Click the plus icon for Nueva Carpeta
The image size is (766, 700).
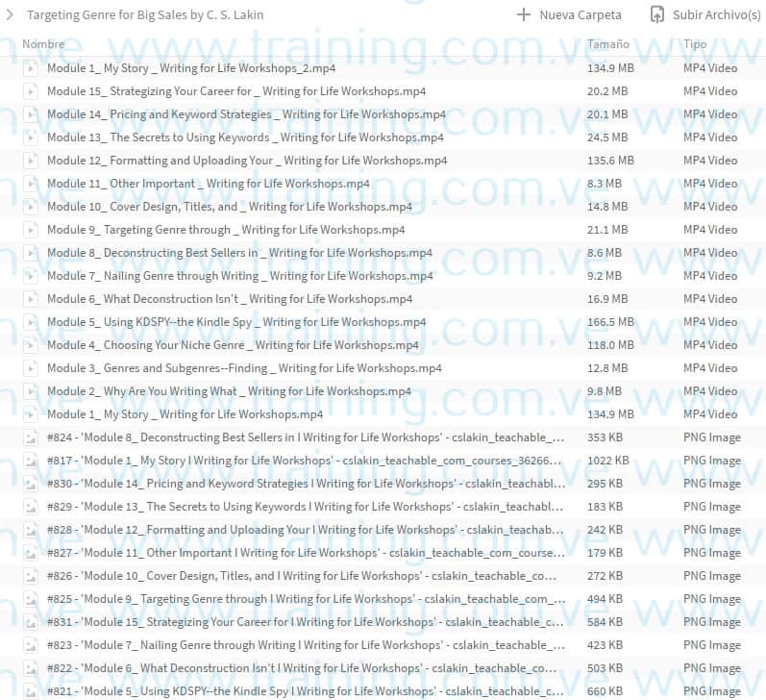(523, 14)
